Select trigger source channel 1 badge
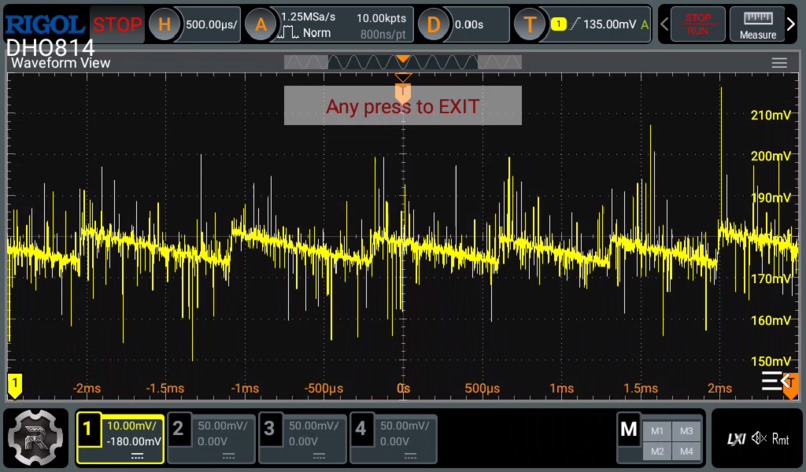806x472 pixels. tap(558, 24)
